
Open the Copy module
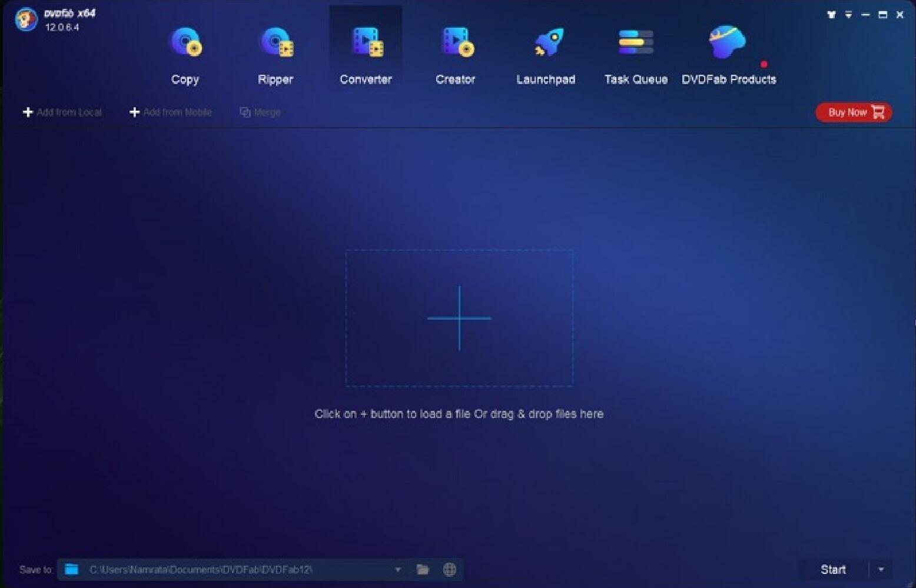point(185,55)
